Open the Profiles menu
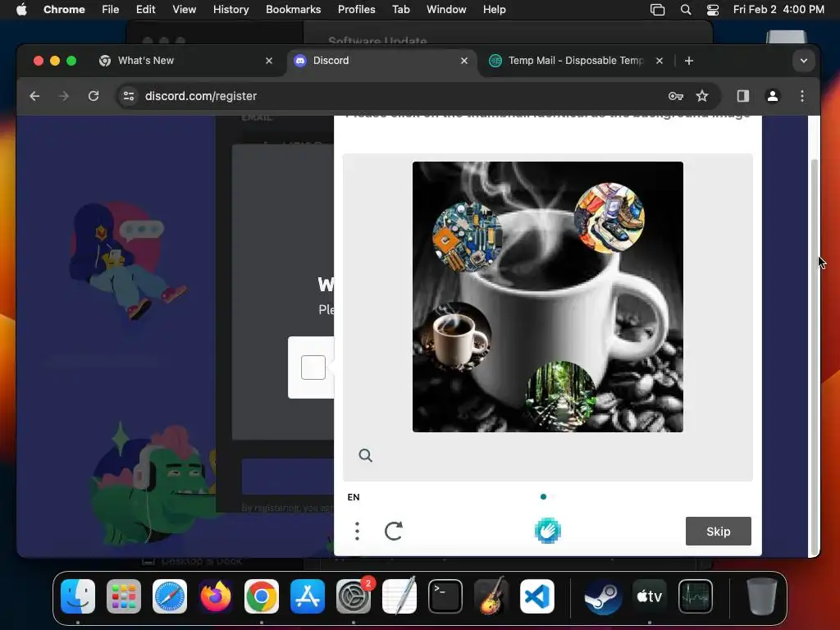840x630 pixels. pos(356,9)
